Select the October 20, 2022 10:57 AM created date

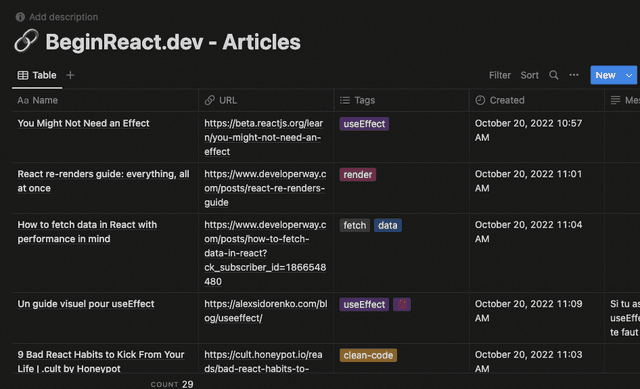(x=528, y=130)
